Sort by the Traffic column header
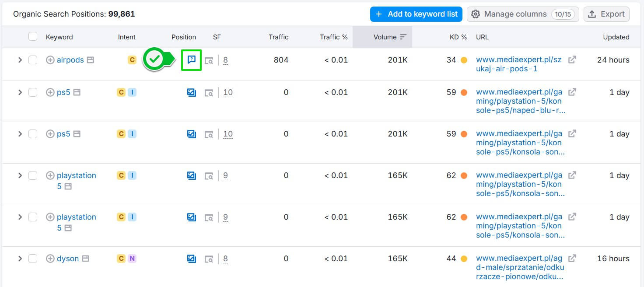Image resolution: width=644 pixels, height=287 pixels. coord(279,37)
